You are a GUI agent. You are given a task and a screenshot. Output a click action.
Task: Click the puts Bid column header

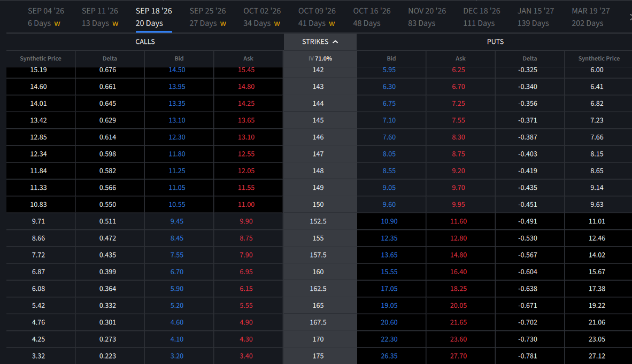[391, 58]
